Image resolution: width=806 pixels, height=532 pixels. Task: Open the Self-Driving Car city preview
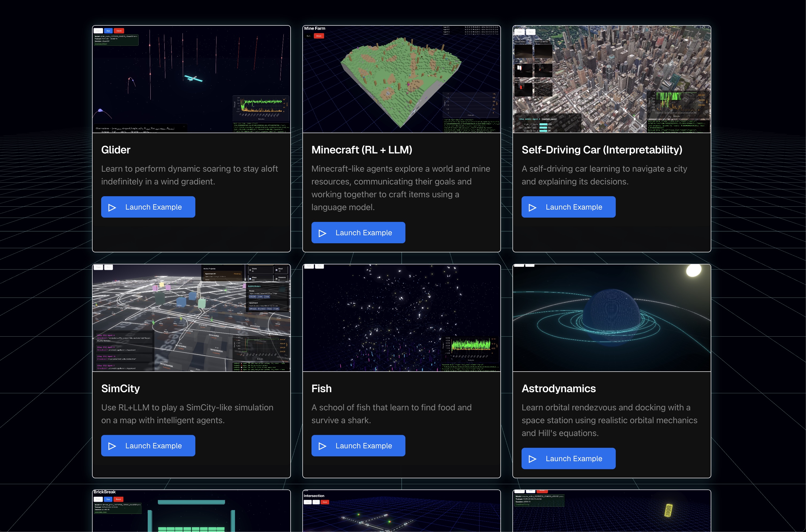(611, 79)
